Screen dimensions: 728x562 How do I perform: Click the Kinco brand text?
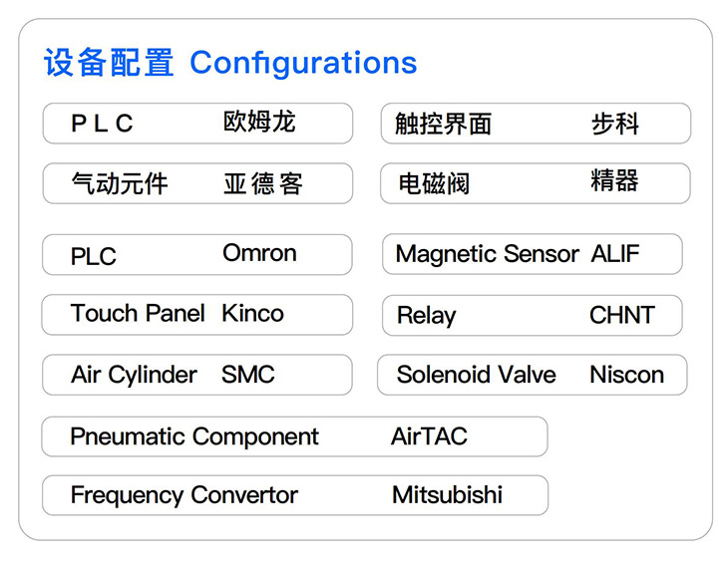tap(252, 314)
